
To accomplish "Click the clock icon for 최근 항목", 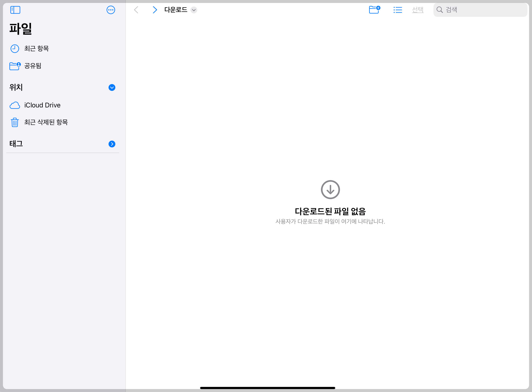I will click(x=15, y=49).
